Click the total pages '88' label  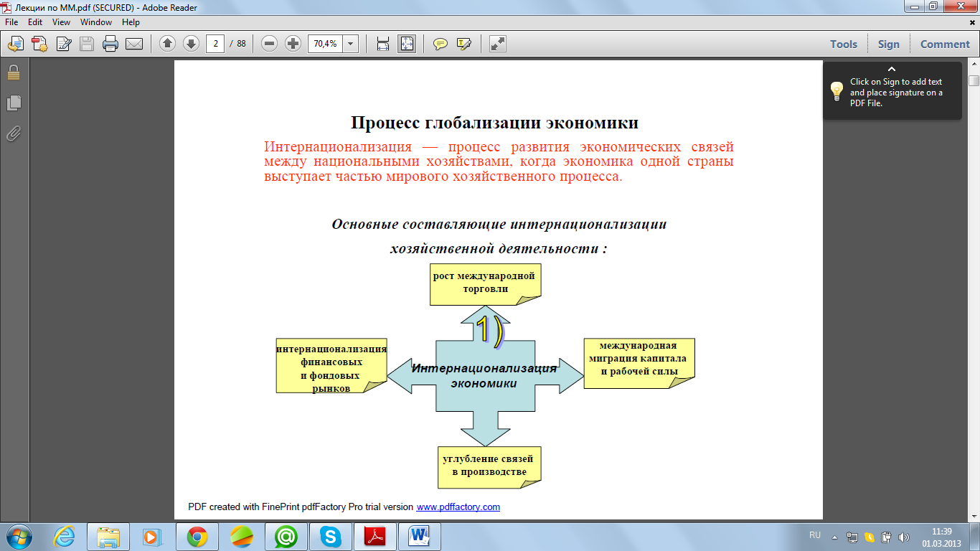[x=241, y=44]
